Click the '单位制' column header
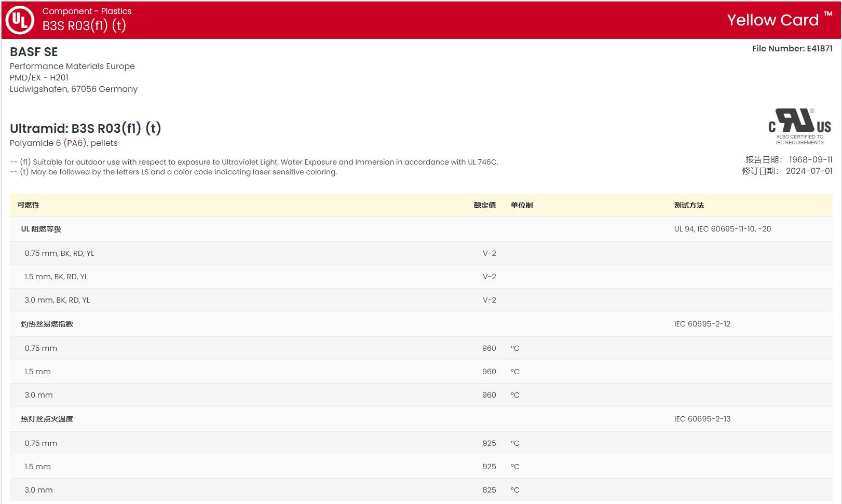The height and width of the screenshot is (504, 842). [x=522, y=205]
